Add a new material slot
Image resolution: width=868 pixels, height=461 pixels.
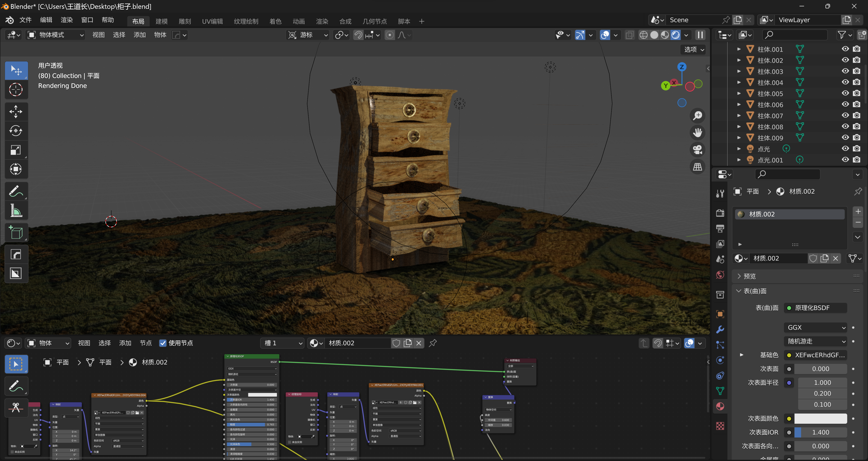point(858,212)
